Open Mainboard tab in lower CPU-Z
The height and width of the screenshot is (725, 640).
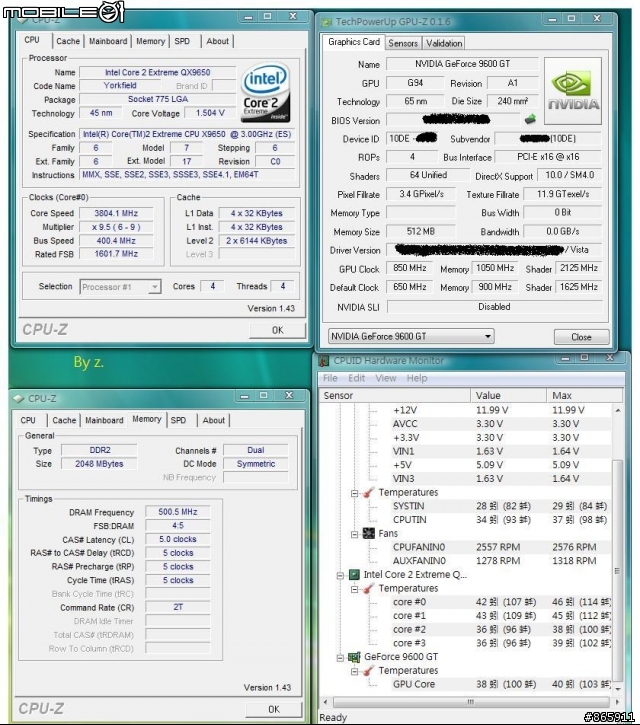(104, 420)
